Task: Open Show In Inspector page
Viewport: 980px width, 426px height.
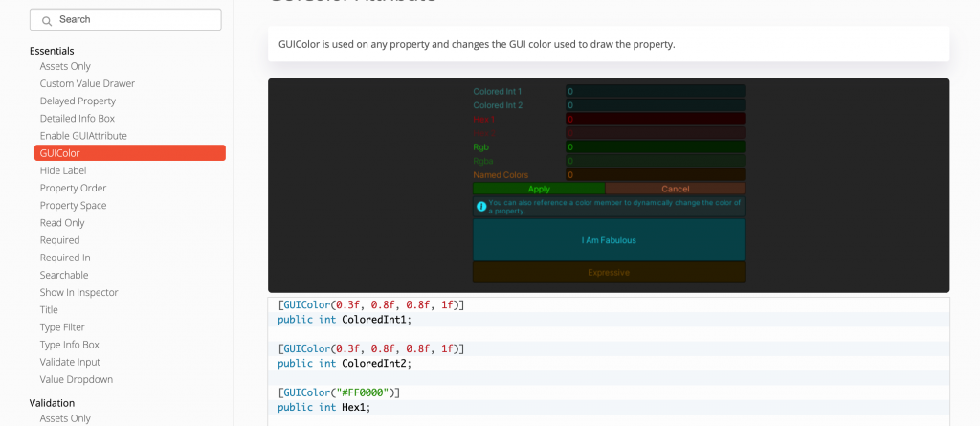Action: [78, 292]
